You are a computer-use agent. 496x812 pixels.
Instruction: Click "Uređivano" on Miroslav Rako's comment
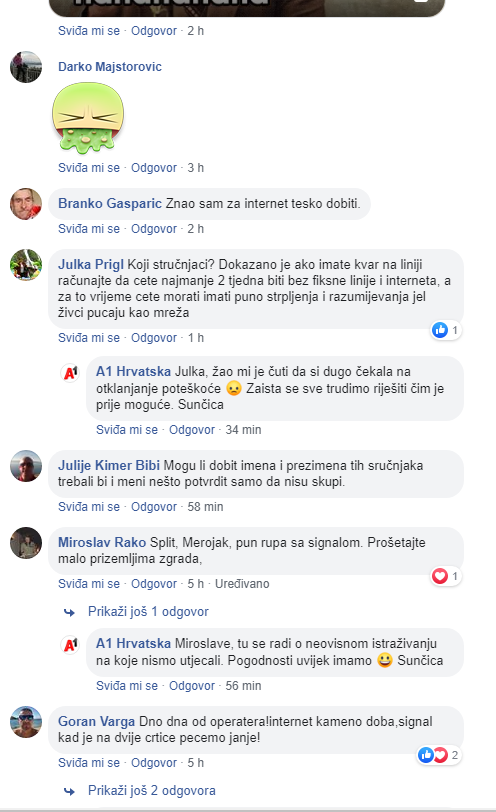pyautogui.click(x=242, y=584)
